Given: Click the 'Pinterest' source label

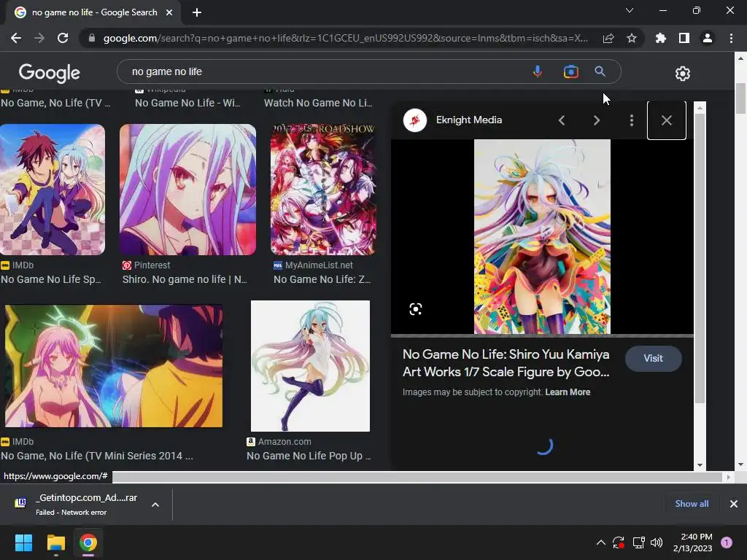Looking at the screenshot, I should click(152, 265).
